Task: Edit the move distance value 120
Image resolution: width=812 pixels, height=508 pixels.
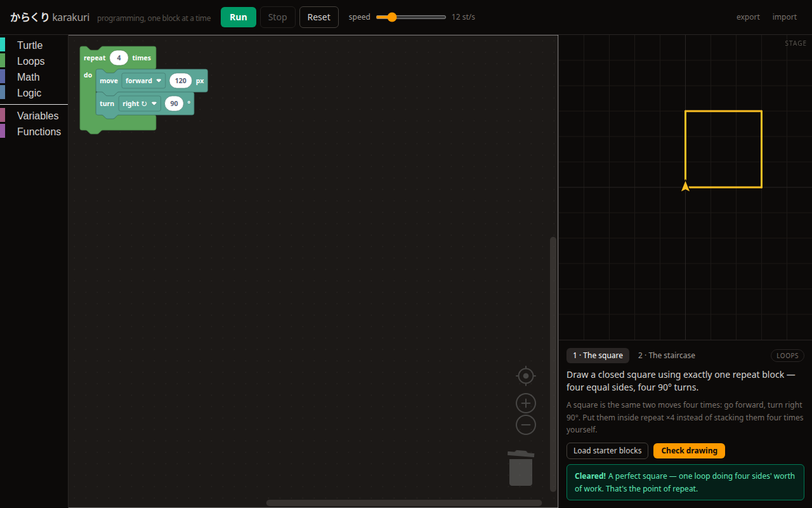Action: coord(180,81)
